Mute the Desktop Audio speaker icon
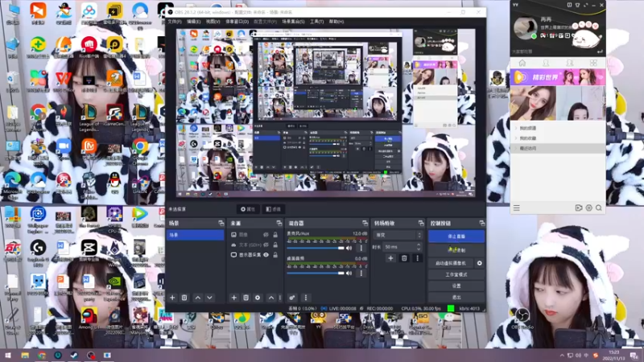 (349, 273)
